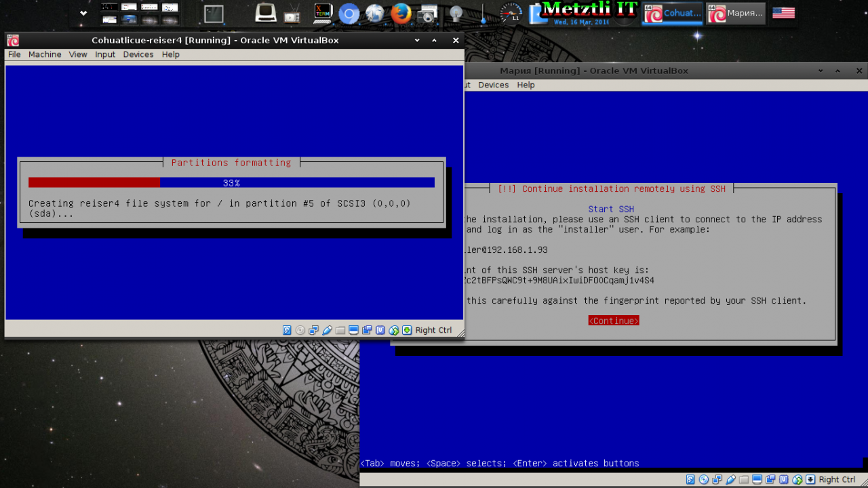Image resolution: width=868 pixels, height=488 pixels.
Task: Open Мария window's title bar dropdown arrow
Action: (821, 70)
